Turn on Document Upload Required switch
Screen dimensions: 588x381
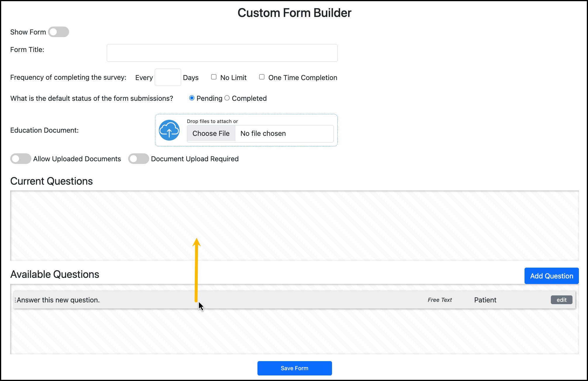click(x=139, y=159)
